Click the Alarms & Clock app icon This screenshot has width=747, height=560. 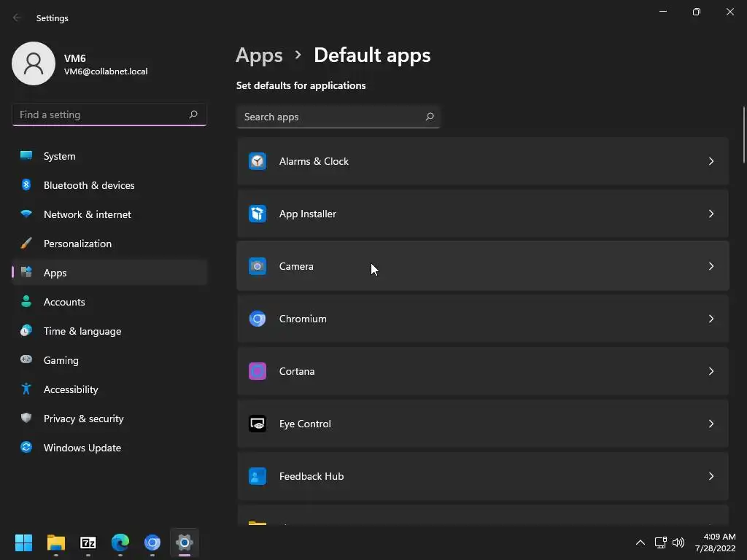(258, 161)
